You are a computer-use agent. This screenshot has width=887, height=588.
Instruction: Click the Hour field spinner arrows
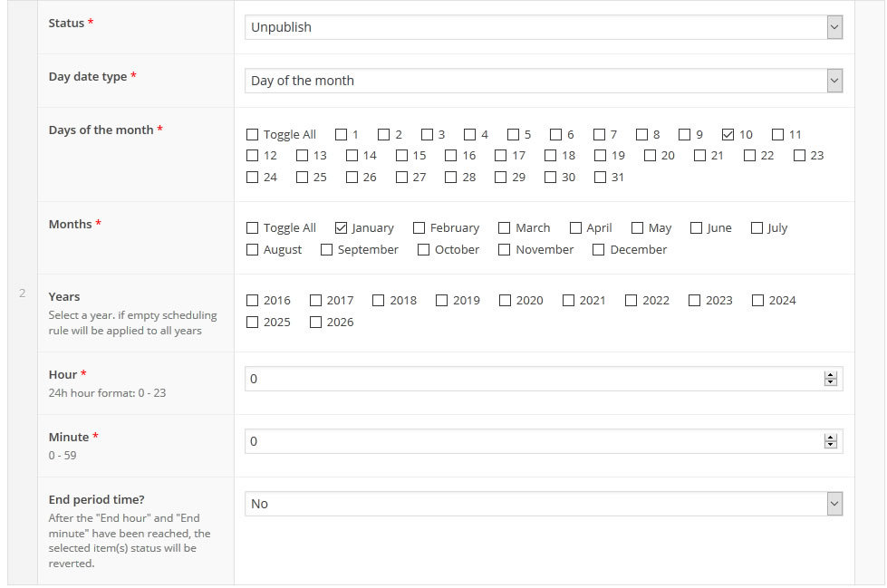tap(830, 379)
